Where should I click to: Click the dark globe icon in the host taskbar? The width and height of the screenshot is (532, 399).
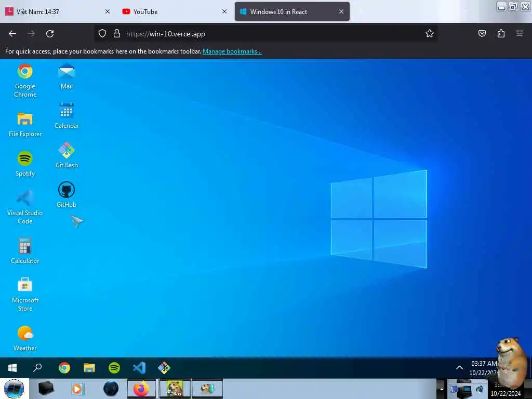(111, 389)
